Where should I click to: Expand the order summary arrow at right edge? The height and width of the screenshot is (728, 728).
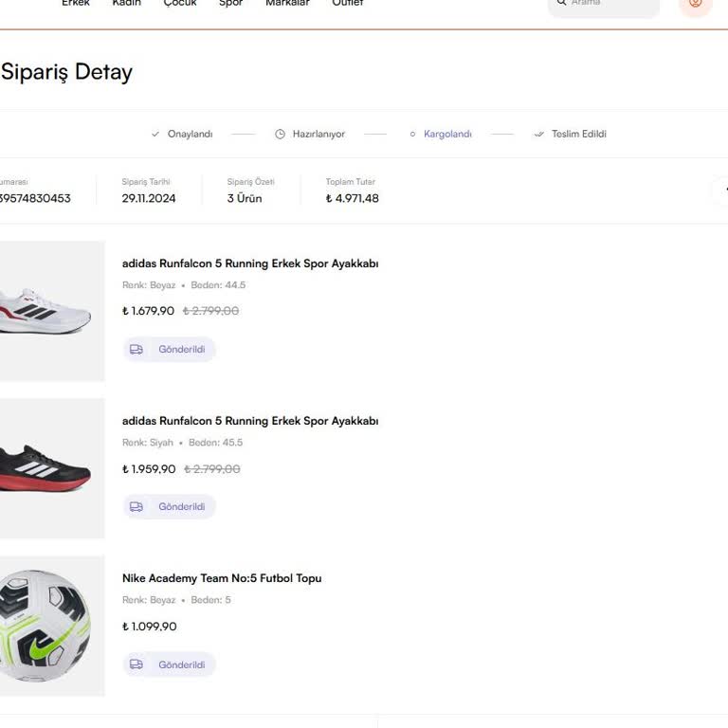[x=721, y=191]
